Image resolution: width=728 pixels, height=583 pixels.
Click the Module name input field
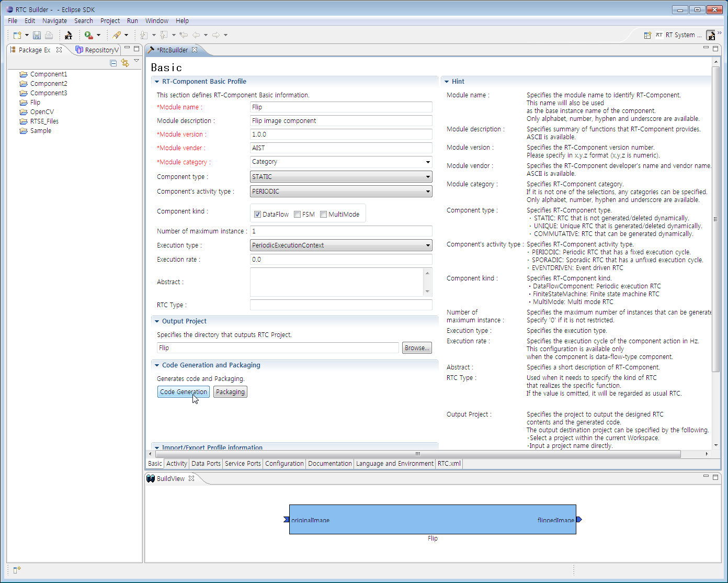click(341, 107)
